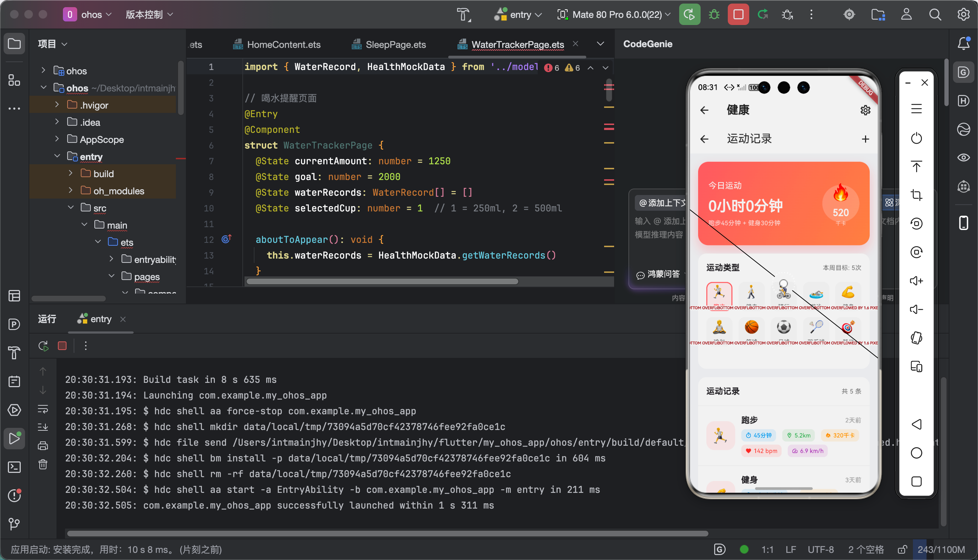Toggle the eye previewer icon in right sidebar

pos(963,158)
